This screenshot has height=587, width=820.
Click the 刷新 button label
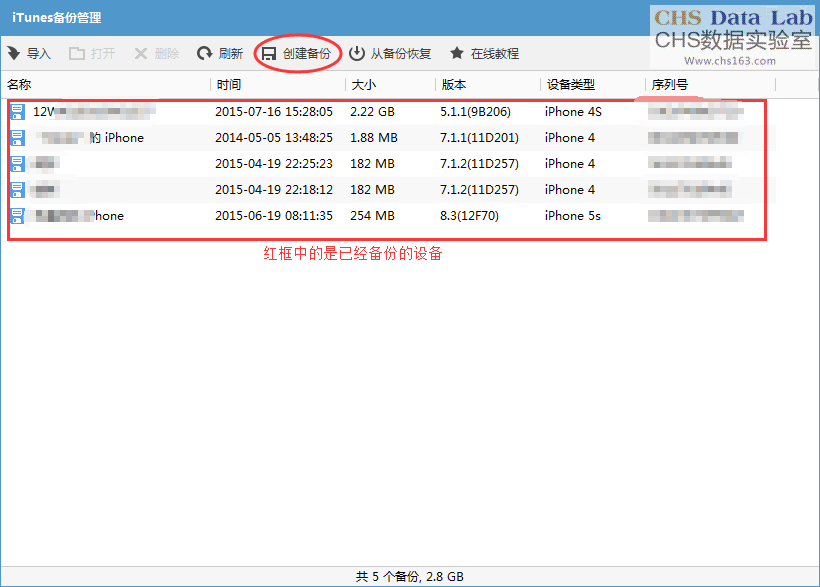[x=231, y=53]
